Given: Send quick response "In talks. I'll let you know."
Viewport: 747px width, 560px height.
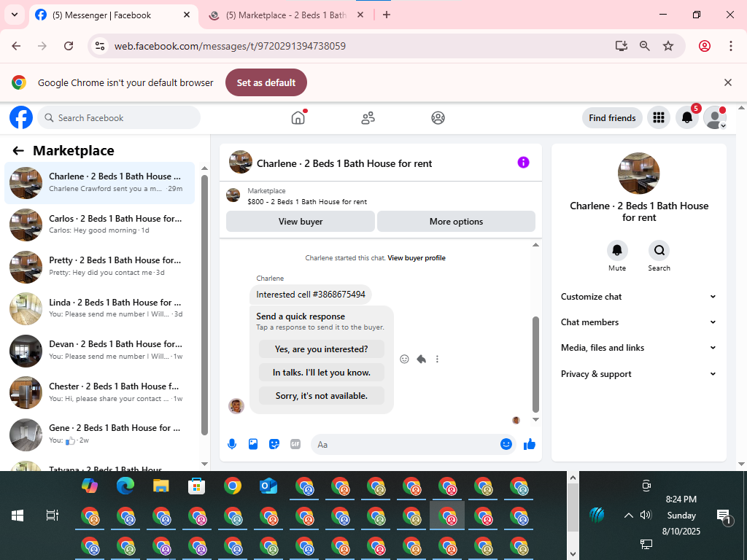Looking at the screenshot, I should click(x=322, y=373).
